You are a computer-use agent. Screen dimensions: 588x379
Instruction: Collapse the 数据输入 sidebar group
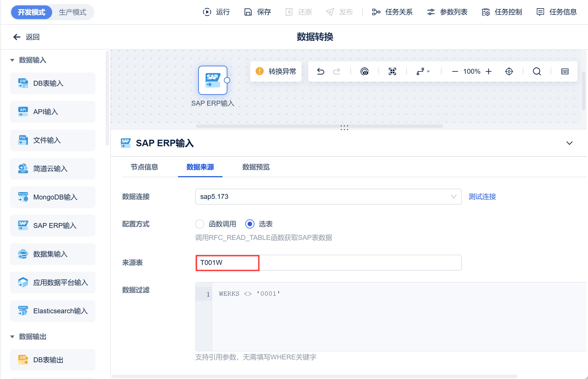[12, 60]
